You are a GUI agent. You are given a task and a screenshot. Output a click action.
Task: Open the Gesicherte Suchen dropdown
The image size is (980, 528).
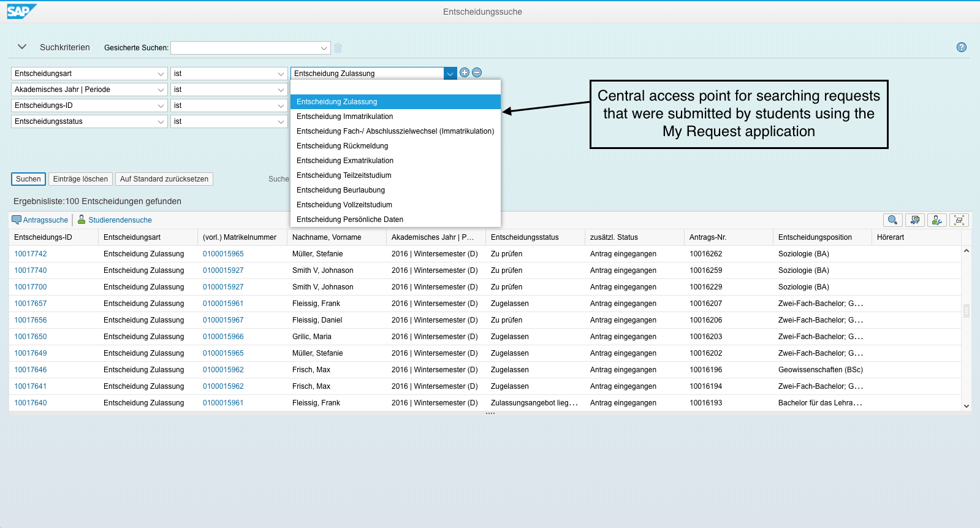pos(324,48)
